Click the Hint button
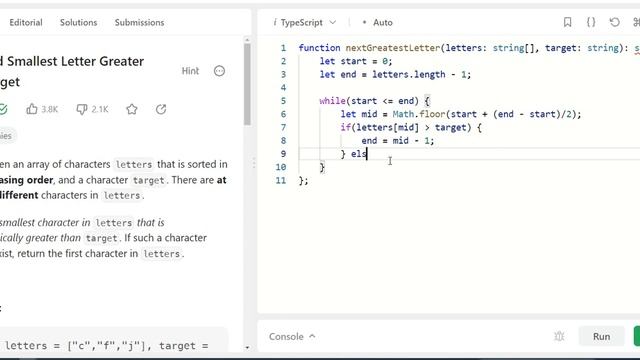This screenshot has width=640, height=360. point(190,71)
